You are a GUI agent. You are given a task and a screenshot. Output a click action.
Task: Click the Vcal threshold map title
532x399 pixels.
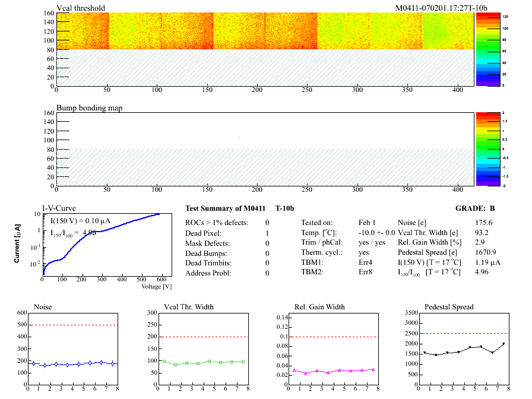[81, 8]
